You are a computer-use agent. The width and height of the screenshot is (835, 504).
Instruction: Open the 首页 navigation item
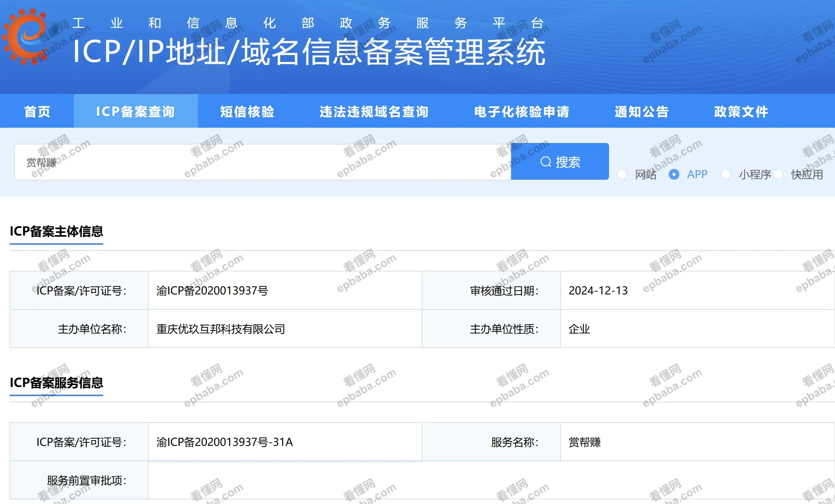(37, 111)
